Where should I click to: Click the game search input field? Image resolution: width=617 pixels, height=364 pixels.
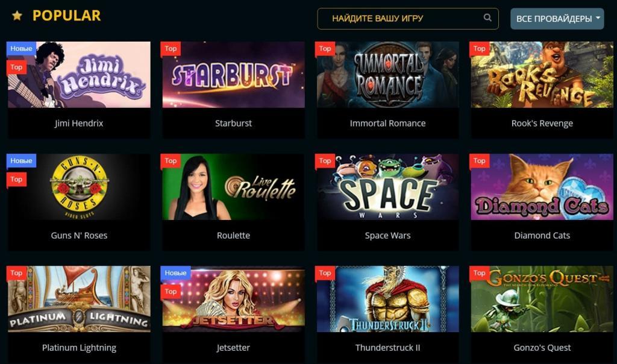tap(408, 19)
